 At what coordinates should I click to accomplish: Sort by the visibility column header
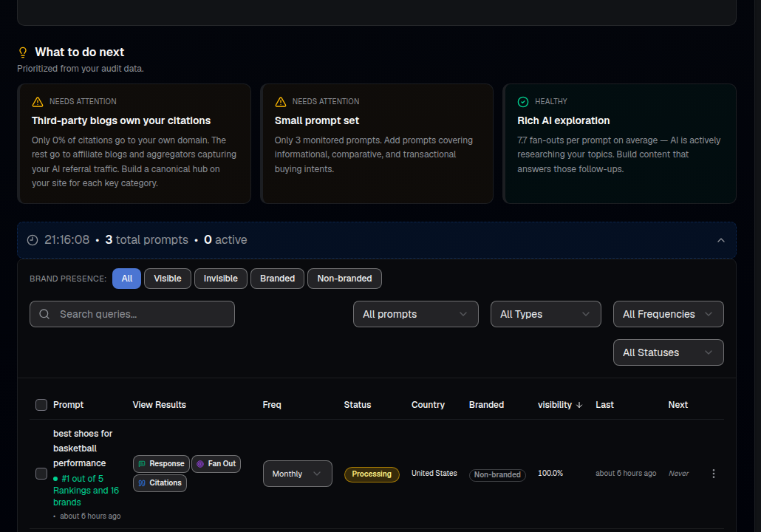point(559,405)
